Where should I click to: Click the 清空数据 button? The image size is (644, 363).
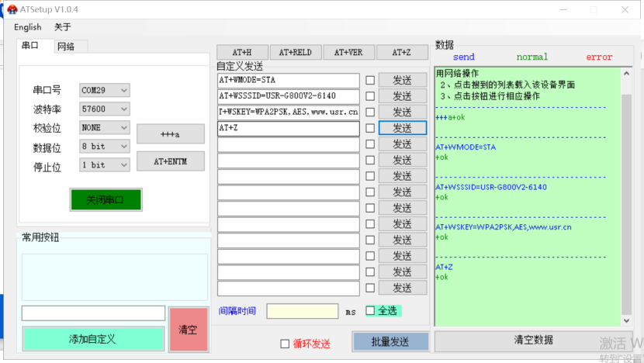(x=533, y=340)
